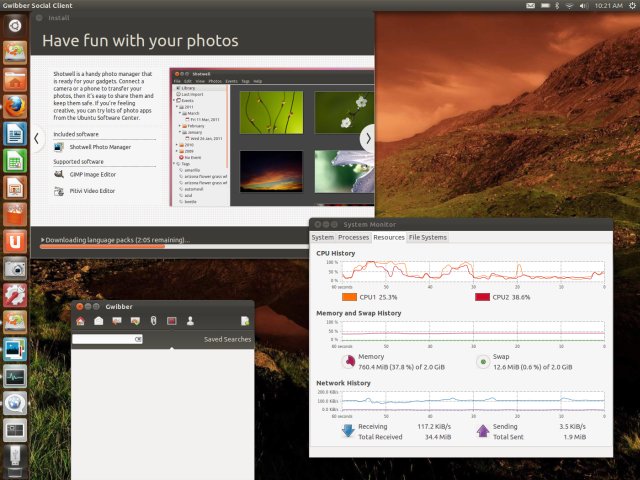The width and height of the screenshot is (640, 480).
Task: Open Ubuntu Software Center in the launcher
Action: (15, 214)
